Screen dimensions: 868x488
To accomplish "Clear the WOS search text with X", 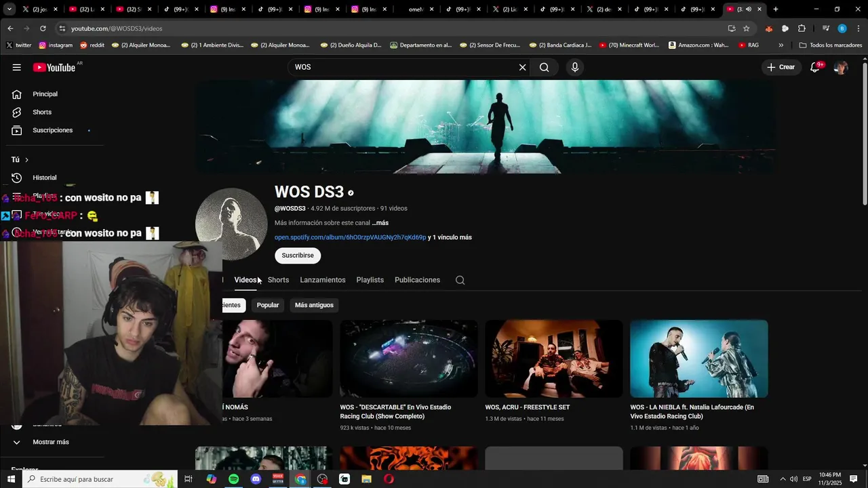I will (522, 67).
